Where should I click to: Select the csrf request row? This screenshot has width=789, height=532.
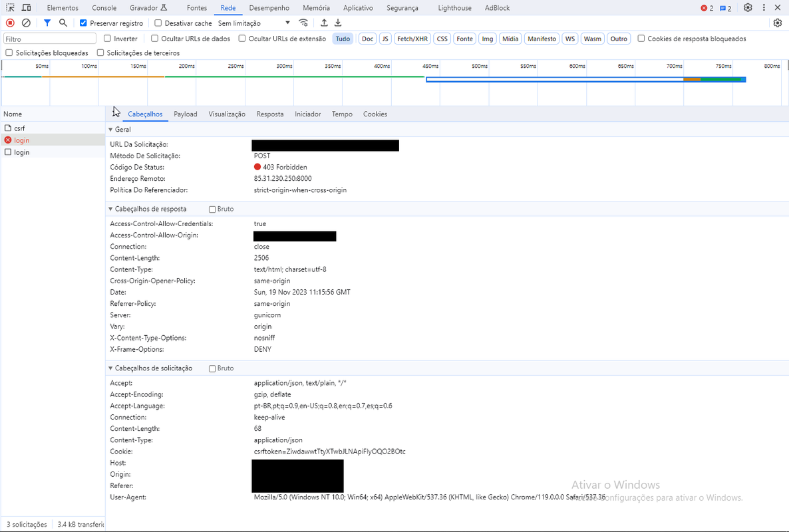53,128
